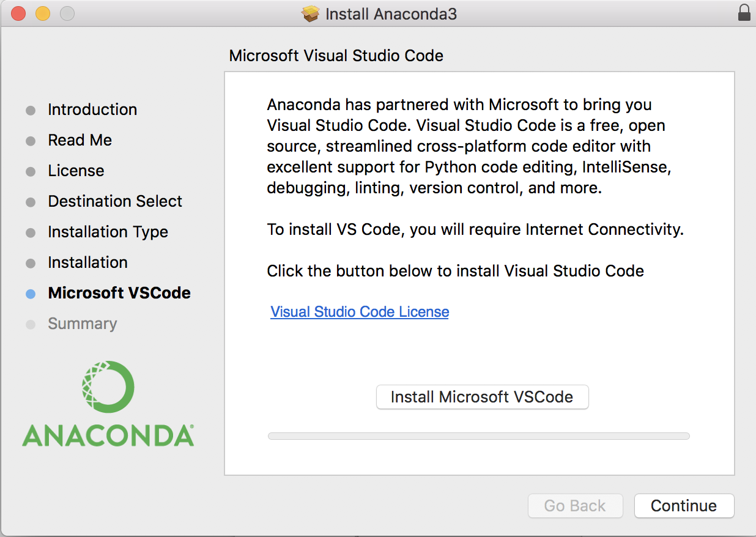Click the yellow minimize window button
Viewport: 756px width, 537px height.
43,13
